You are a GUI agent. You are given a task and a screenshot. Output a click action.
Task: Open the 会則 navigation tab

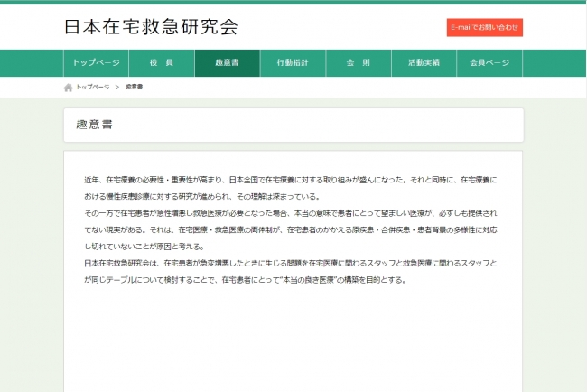coord(359,63)
